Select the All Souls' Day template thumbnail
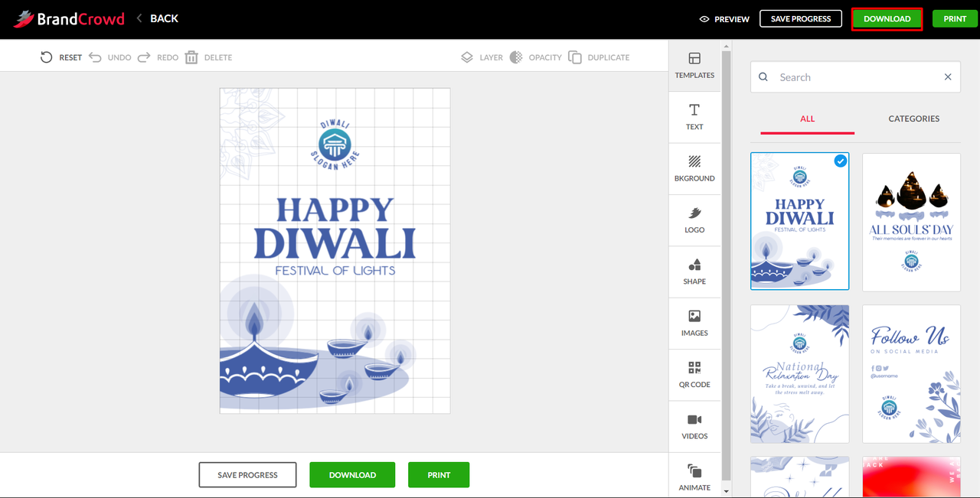 [911, 222]
